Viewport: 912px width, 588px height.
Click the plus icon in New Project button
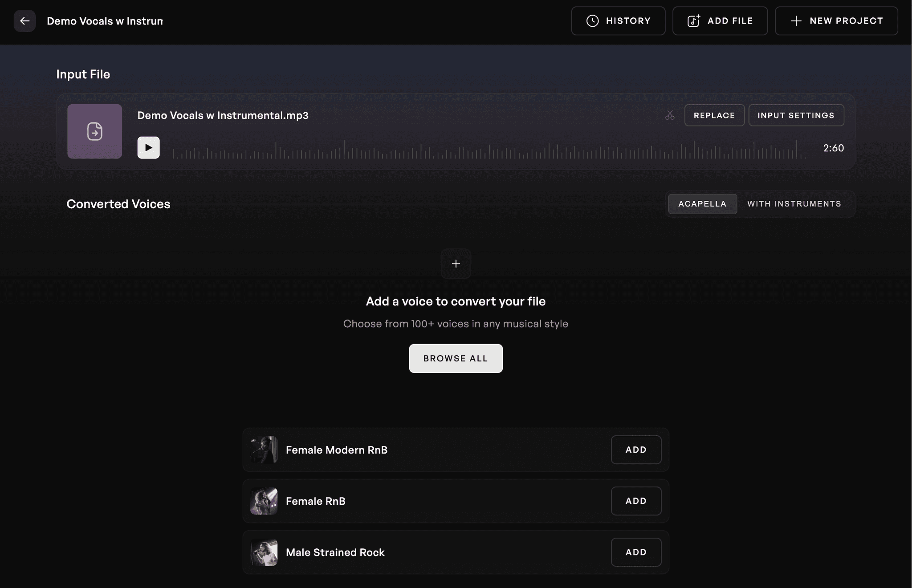(x=795, y=20)
